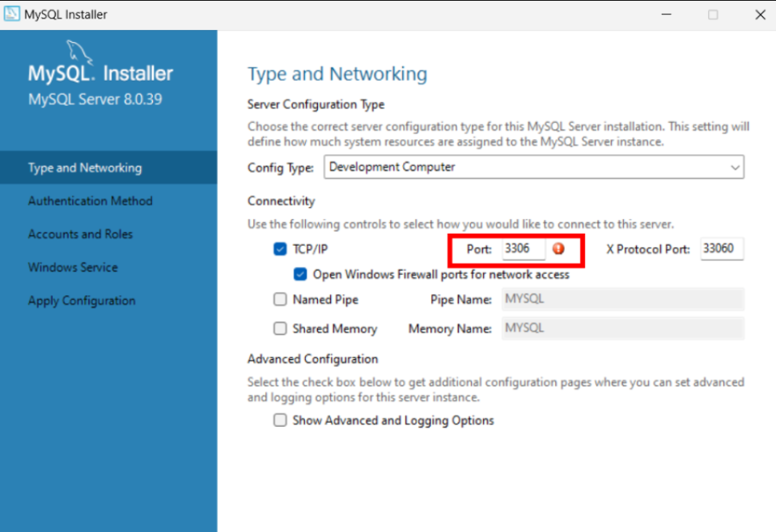Click the Advanced Configuration section label
This screenshot has height=532, width=776.
pos(313,359)
